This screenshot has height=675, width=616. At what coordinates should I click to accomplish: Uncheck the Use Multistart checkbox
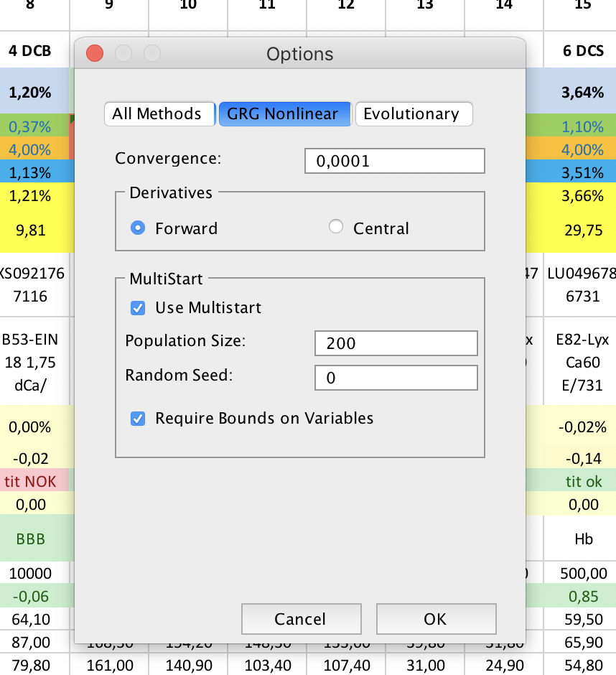click(x=137, y=308)
